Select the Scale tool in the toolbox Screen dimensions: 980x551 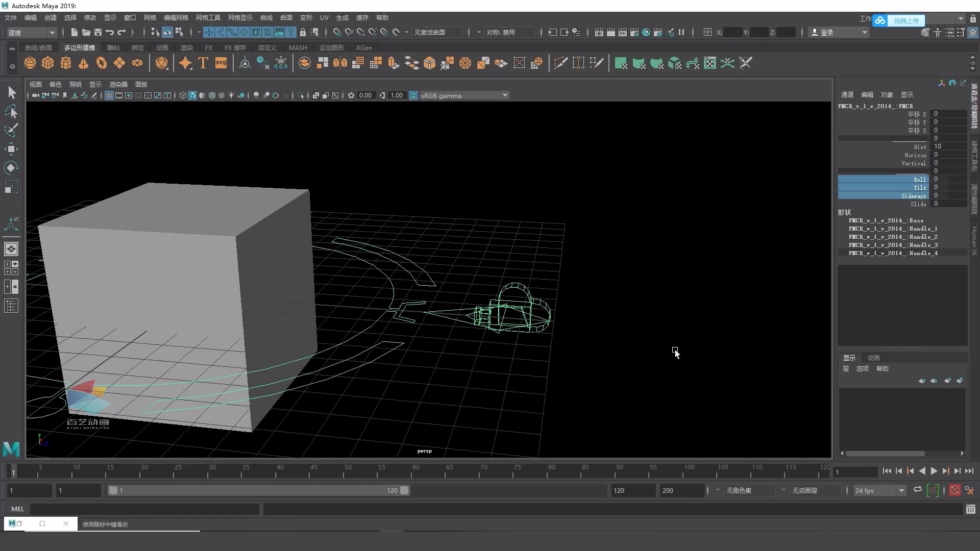(11, 187)
